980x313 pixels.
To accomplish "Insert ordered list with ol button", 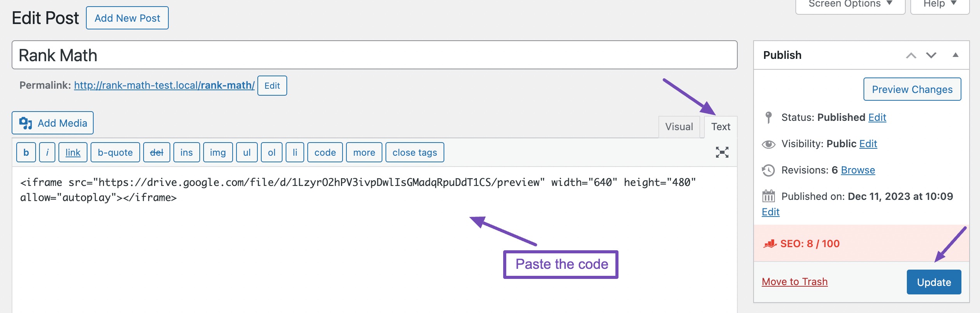I will (x=272, y=152).
